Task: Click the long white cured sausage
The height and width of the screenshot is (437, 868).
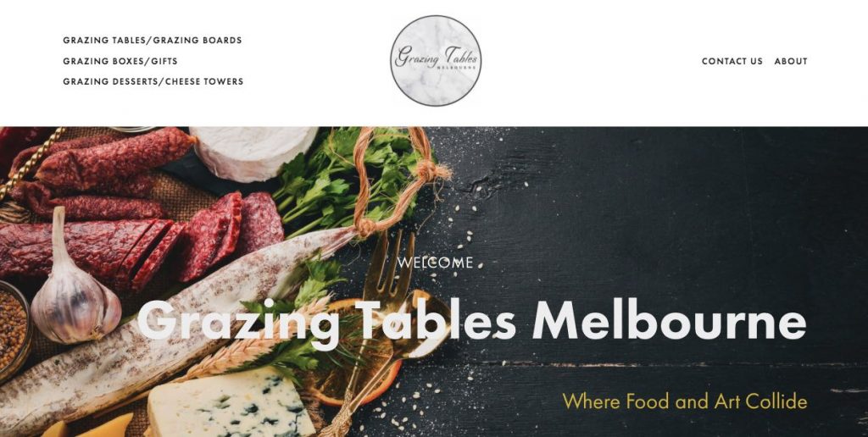Action: point(166,326)
